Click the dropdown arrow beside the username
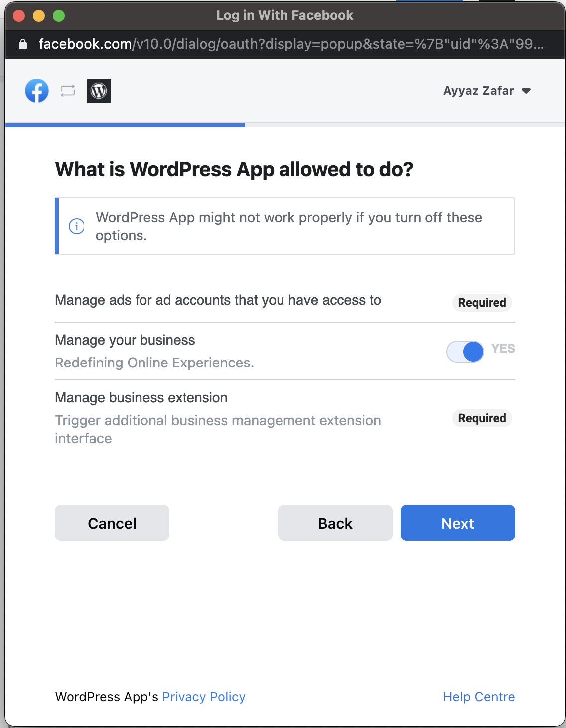Viewport: 566px width, 728px height. tap(526, 91)
